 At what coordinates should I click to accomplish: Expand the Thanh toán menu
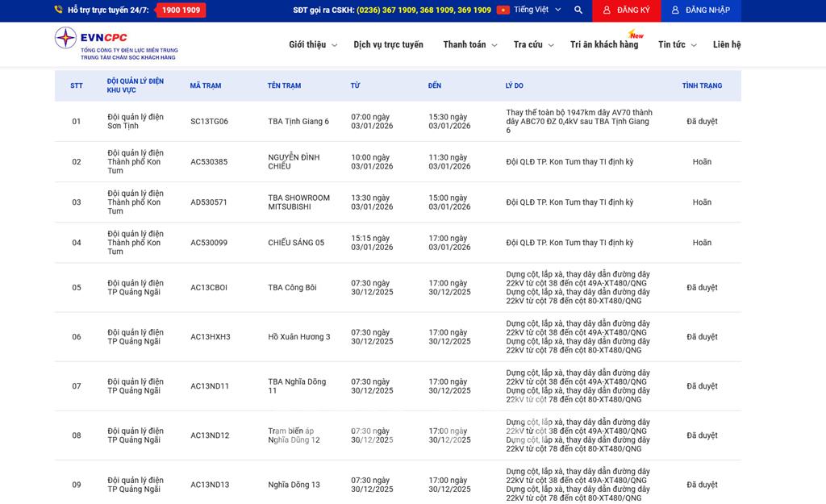pyautogui.click(x=469, y=45)
